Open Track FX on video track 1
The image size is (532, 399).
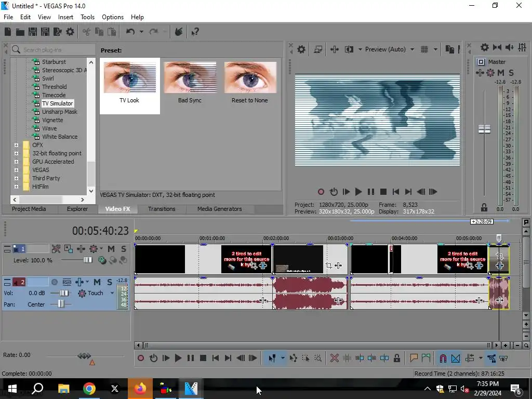point(81,249)
